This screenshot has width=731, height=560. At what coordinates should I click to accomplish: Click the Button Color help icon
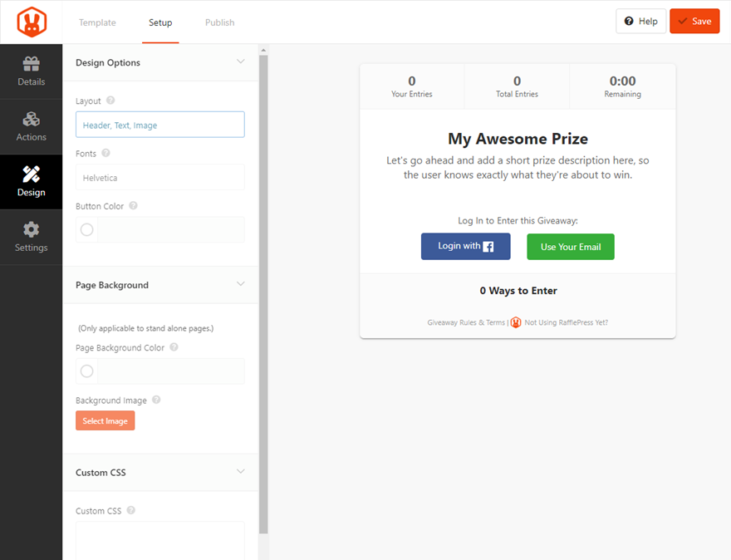tap(133, 206)
